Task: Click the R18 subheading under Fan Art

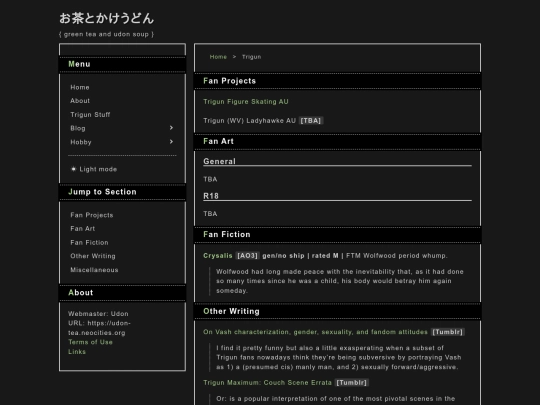Action: (211, 196)
